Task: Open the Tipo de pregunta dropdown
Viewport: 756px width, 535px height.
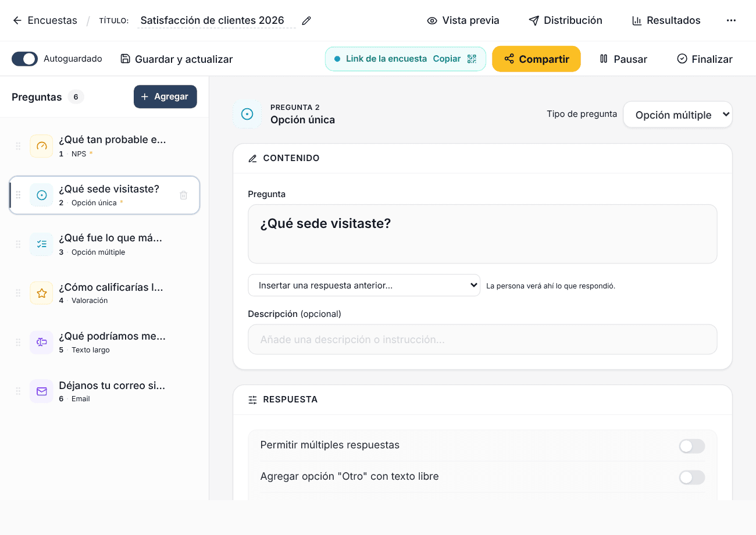Action: 677,115
